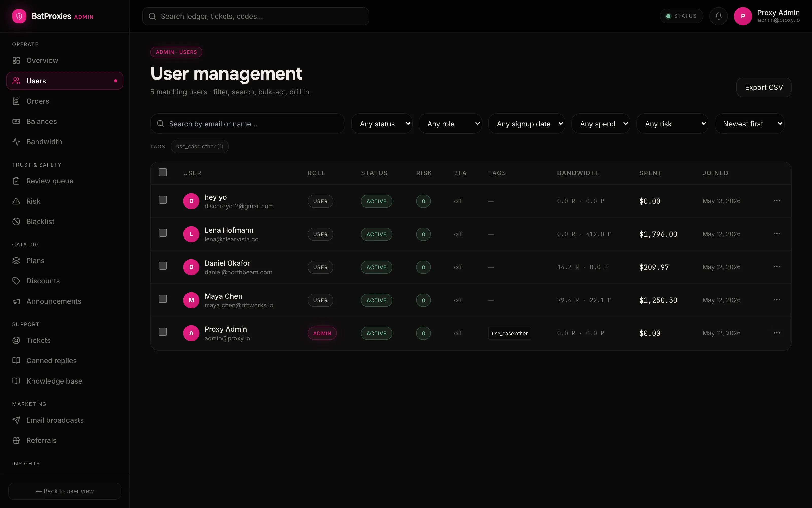Open row actions menu for Lena Hofmann
Image resolution: width=812 pixels, height=508 pixels.
pyautogui.click(x=777, y=234)
